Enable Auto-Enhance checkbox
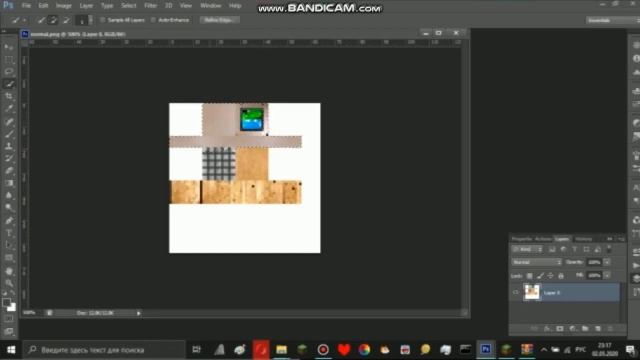 [x=153, y=20]
